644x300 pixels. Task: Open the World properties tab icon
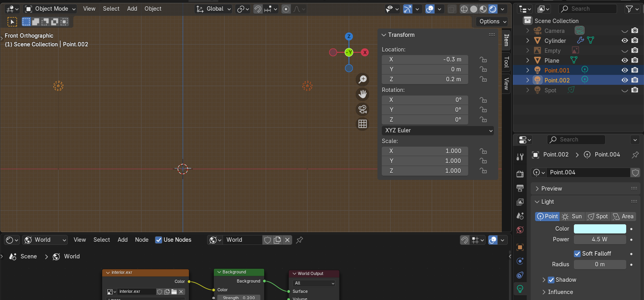(x=520, y=230)
